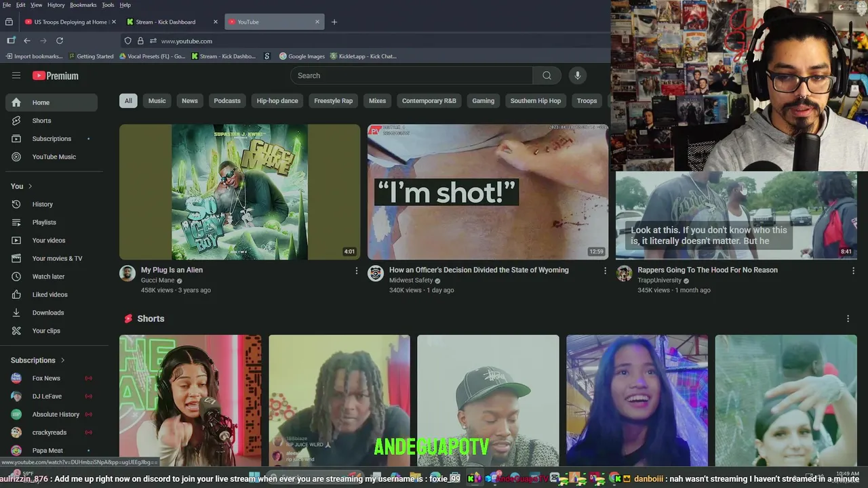Open the File menu
This screenshot has width=868, height=488.
point(6,5)
